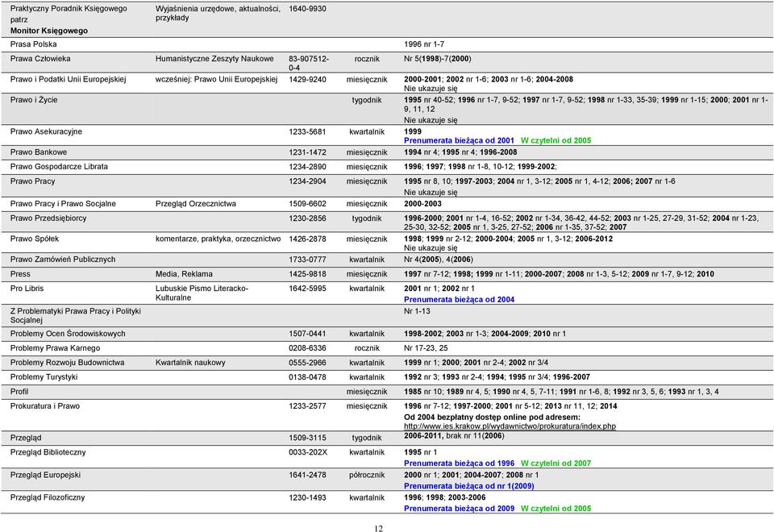The width and height of the screenshot is (774, 532).
Task: Click 'Przegląd Orzecznictwa' subtitle
Action: (196, 204)
